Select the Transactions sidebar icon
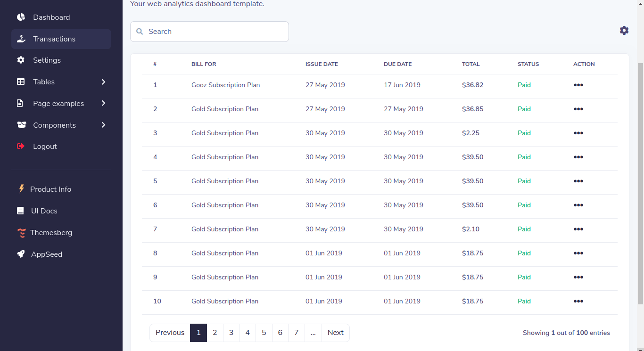This screenshot has width=644, height=351. pyautogui.click(x=21, y=39)
